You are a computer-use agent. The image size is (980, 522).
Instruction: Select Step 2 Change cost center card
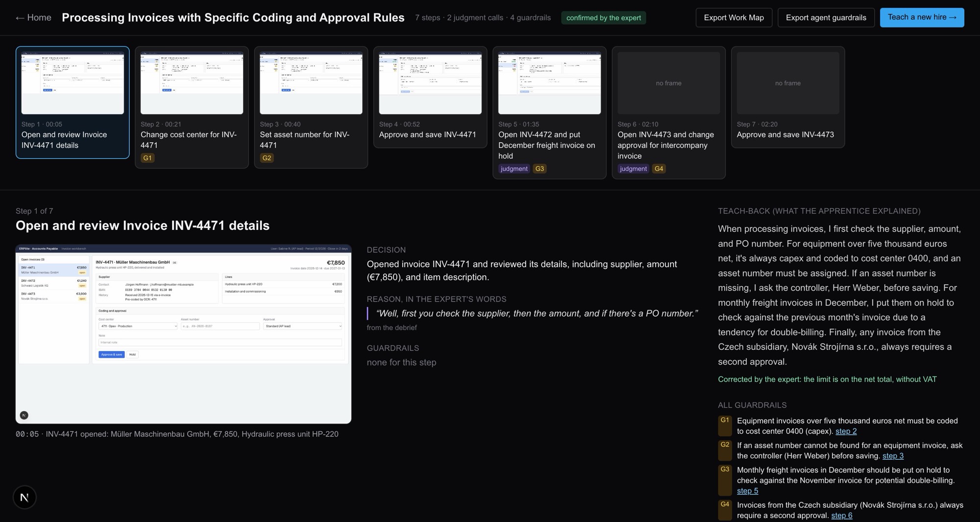click(x=192, y=107)
